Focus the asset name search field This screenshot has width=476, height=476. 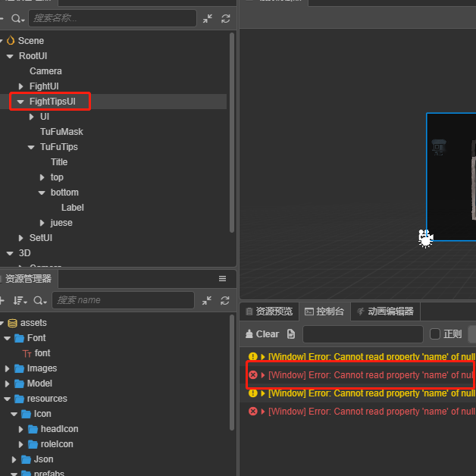tap(123, 300)
